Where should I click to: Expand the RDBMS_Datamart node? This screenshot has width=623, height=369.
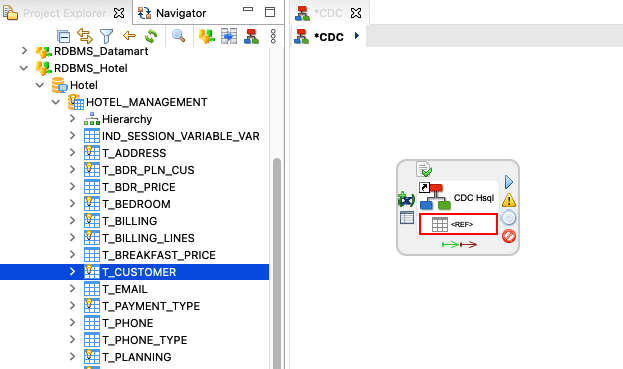[24, 51]
